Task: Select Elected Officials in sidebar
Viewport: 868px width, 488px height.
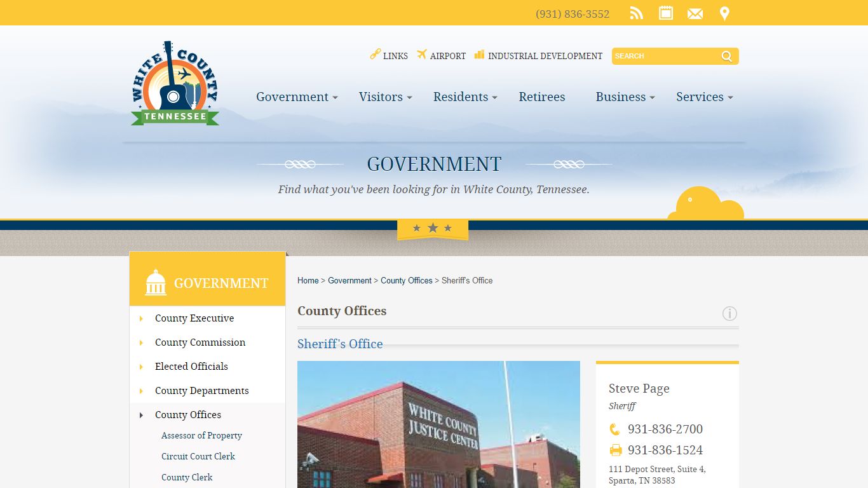Action: [191, 367]
